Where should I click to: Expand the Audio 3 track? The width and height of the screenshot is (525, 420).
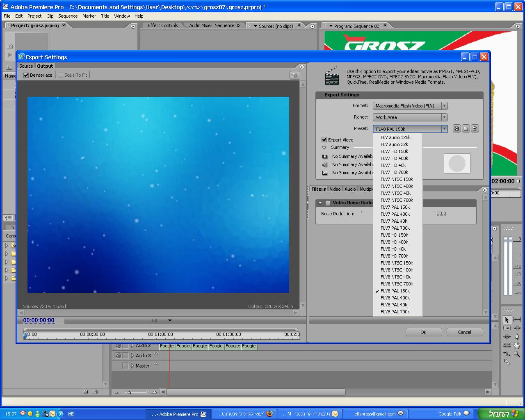pos(132,356)
